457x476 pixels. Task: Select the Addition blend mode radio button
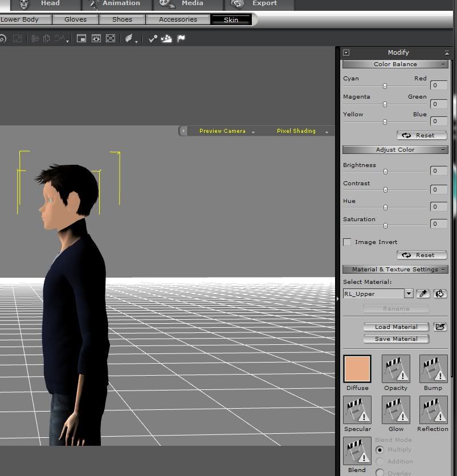click(380, 461)
